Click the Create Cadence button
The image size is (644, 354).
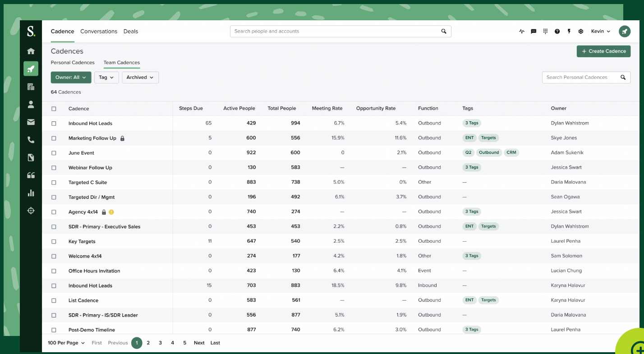click(603, 51)
